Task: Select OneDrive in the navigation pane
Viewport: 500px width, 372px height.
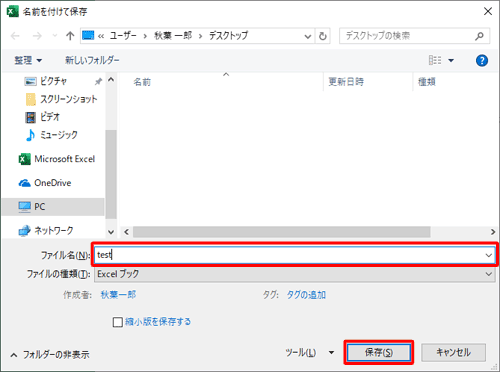Action: (x=45, y=183)
